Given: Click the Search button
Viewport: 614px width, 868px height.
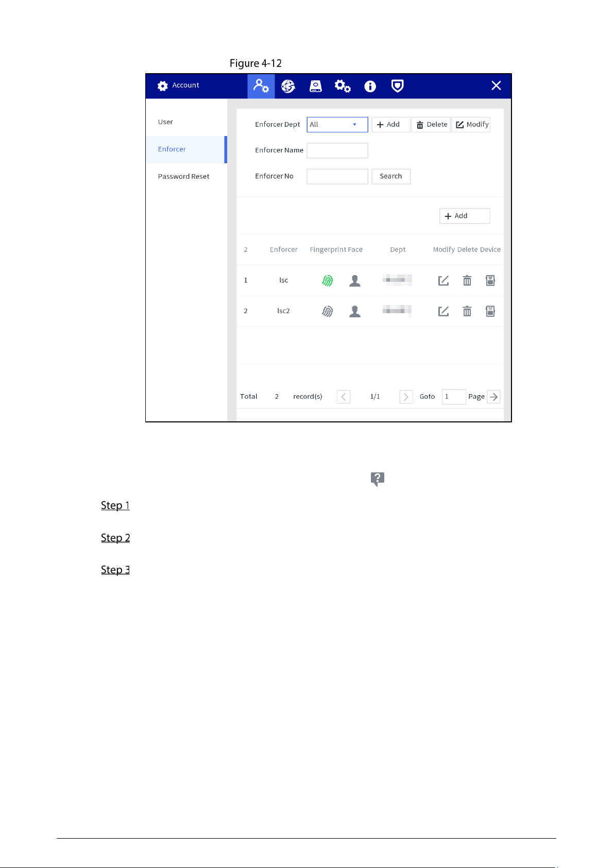Looking at the screenshot, I should [x=391, y=176].
